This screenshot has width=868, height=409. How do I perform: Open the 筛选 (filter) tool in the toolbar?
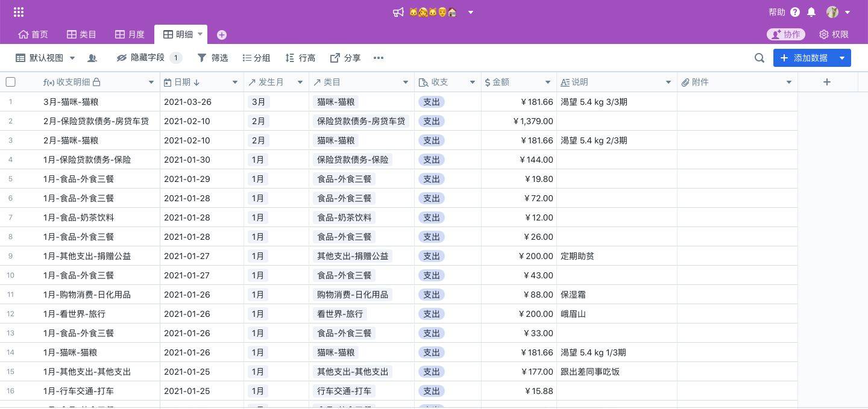tap(212, 58)
